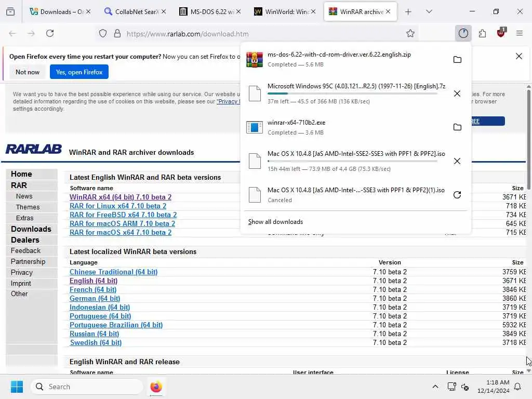Close the Downloads tab
The height and width of the screenshot is (399, 532).
88,11
